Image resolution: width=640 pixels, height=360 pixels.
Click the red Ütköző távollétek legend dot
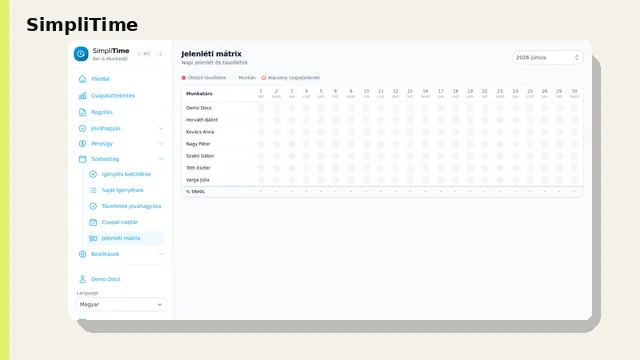[184, 78]
